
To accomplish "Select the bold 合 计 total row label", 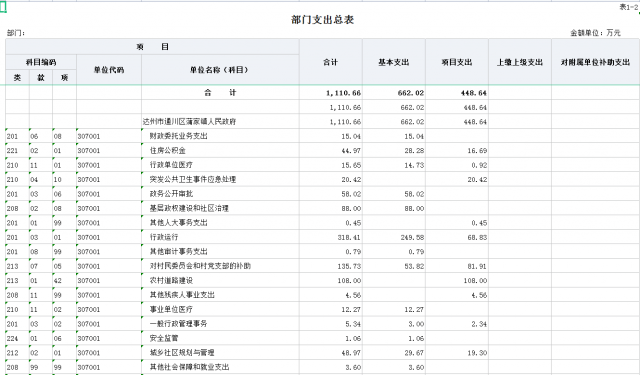I will [220, 93].
